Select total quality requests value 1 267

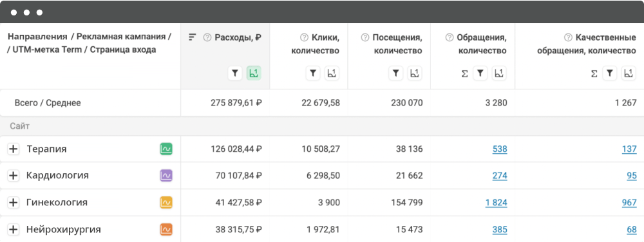click(x=626, y=102)
